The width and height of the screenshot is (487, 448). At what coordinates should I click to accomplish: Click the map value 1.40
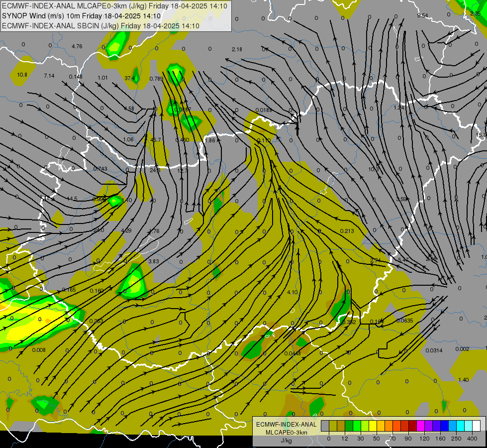(464, 380)
